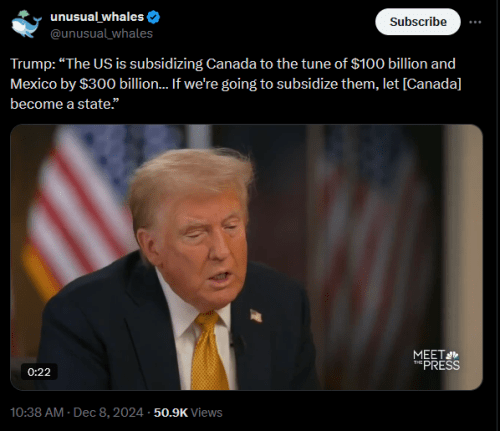The width and height of the screenshot is (500, 431).
Task: Click the NBC peacock in the watermark
Action: pyautogui.click(x=452, y=355)
